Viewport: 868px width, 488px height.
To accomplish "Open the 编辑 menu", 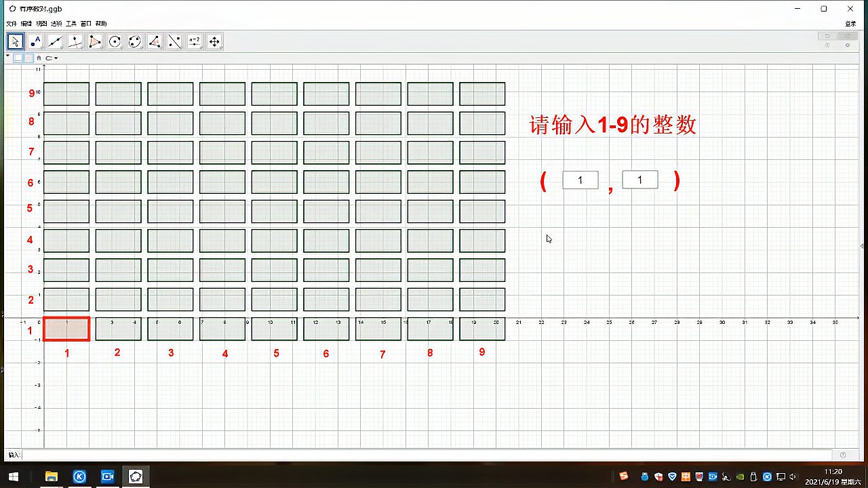I will coord(26,24).
